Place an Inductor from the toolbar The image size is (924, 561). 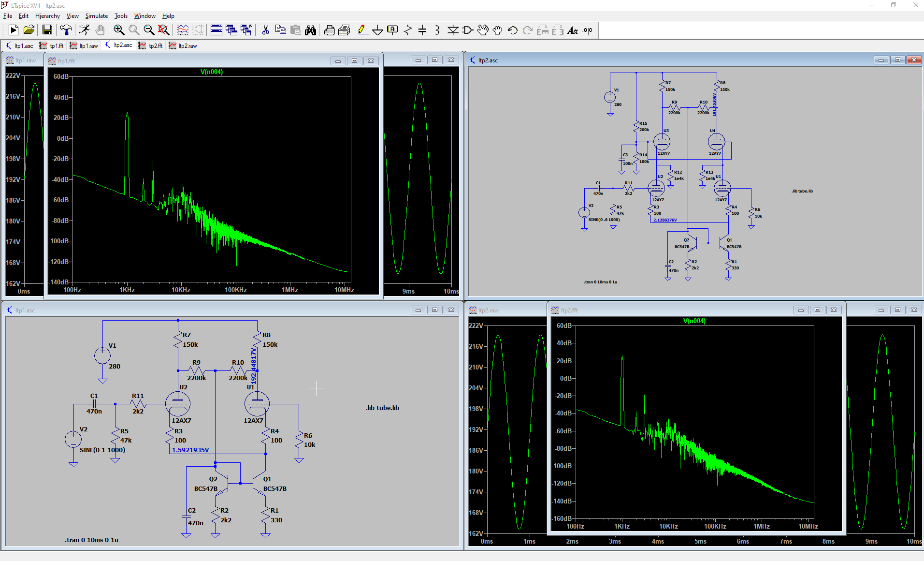coord(437,30)
